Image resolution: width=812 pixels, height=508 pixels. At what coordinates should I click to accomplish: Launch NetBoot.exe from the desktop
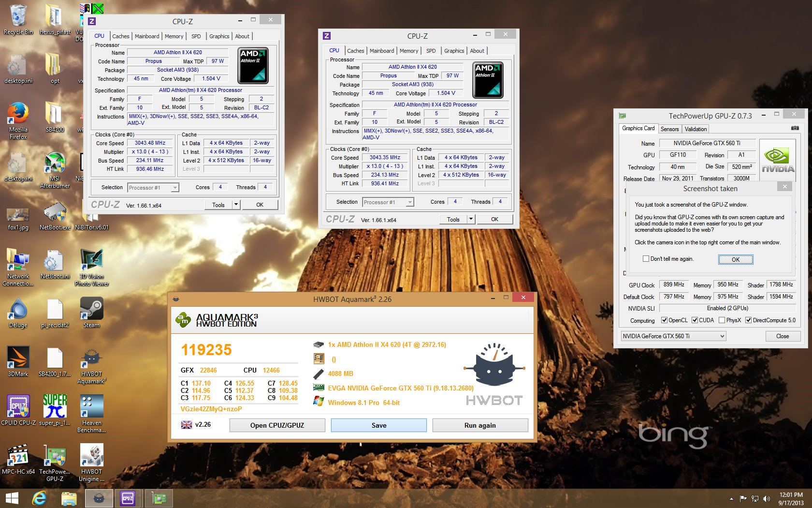pyautogui.click(x=55, y=216)
